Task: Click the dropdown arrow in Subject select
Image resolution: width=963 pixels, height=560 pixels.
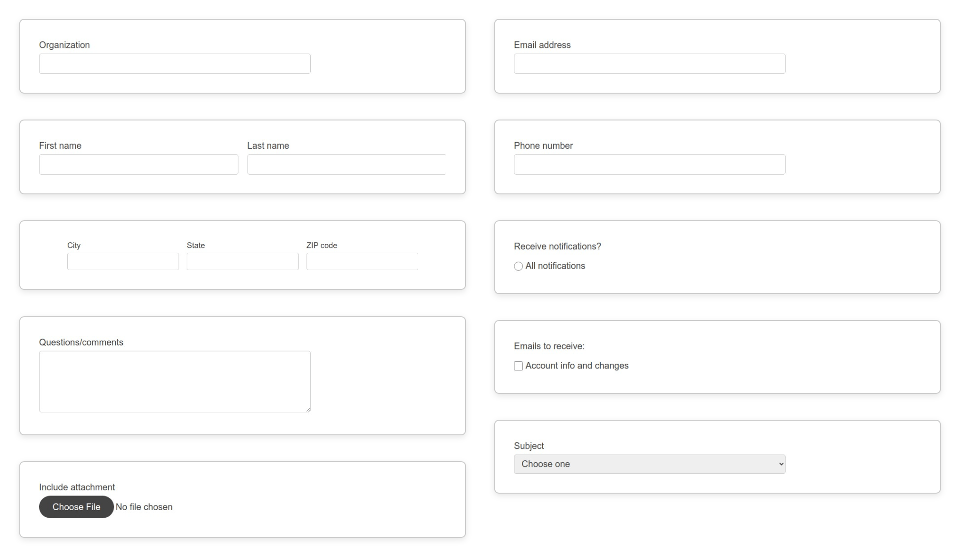Action: pos(781,464)
